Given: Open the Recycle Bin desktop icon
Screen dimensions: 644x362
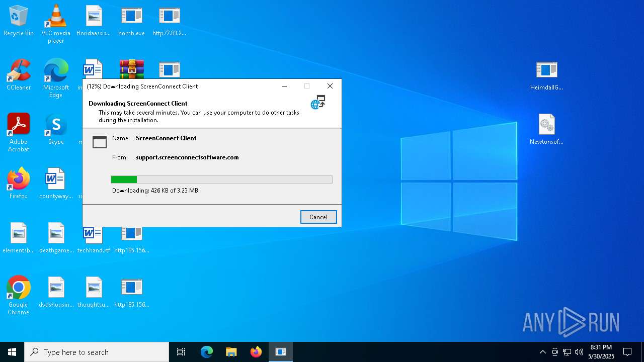Looking at the screenshot, I should (x=19, y=21).
